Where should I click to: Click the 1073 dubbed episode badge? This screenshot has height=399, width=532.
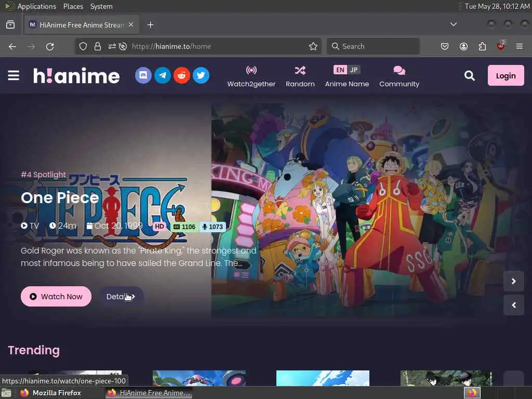pos(212,227)
